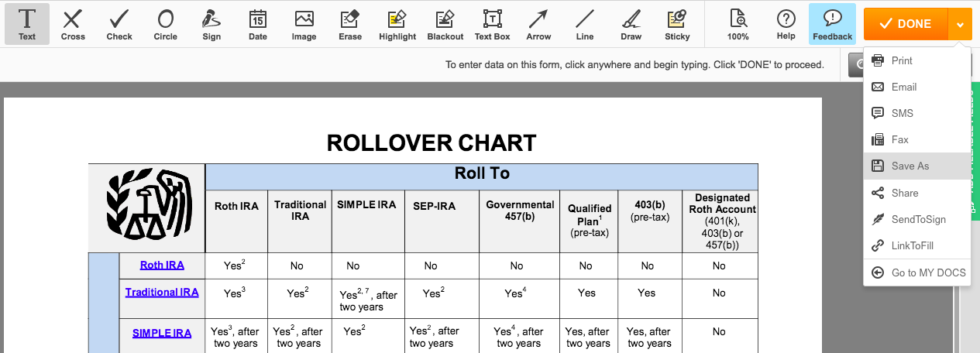Choose LinkToFill from the menu
The image size is (980, 353).
point(917,245)
